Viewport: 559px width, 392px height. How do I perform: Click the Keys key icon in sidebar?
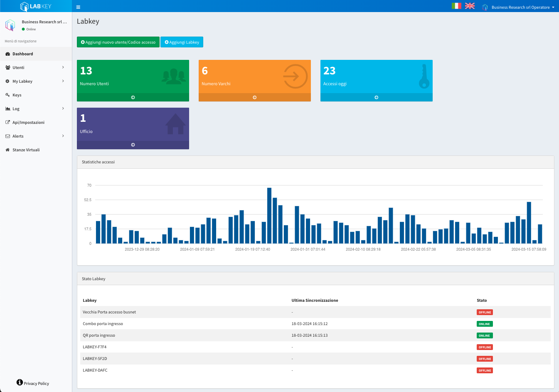point(7,95)
